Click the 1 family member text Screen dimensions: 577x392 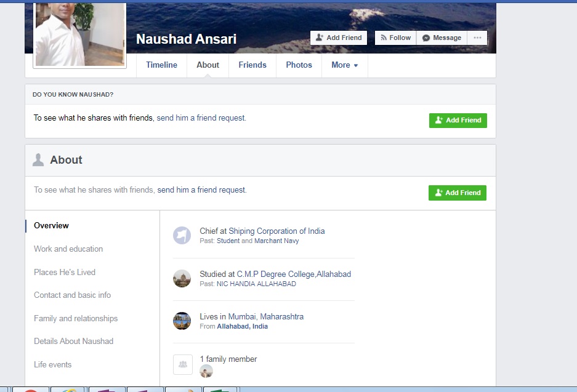(x=228, y=359)
